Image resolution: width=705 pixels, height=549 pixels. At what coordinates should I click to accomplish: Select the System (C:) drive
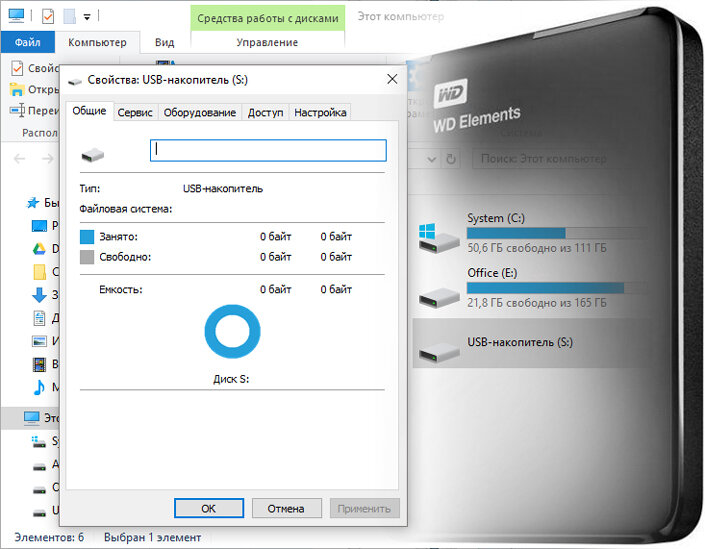click(x=531, y=234)
